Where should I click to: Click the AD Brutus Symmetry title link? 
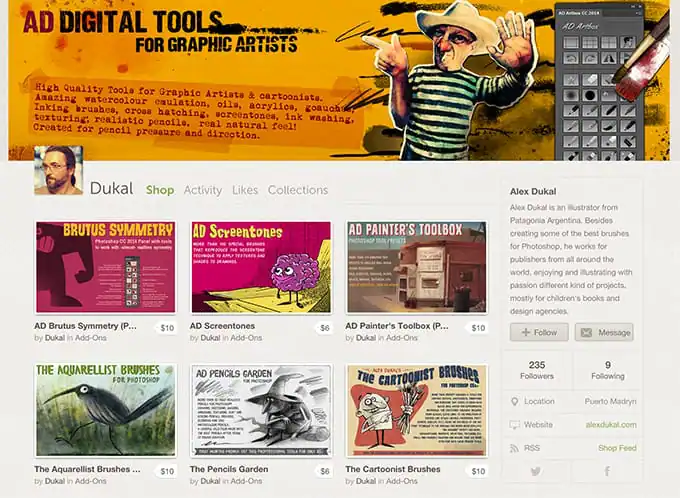(x=85, y=326)
